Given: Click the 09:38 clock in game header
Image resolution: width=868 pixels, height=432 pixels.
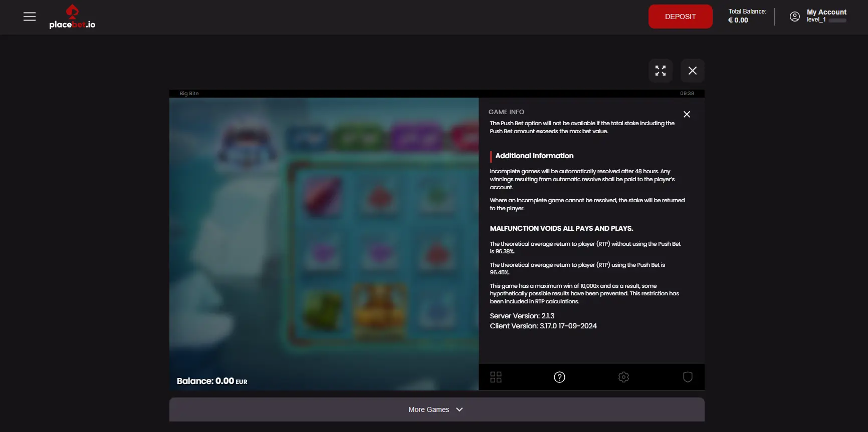Looking at the screenshot, I should click(687, 94).
